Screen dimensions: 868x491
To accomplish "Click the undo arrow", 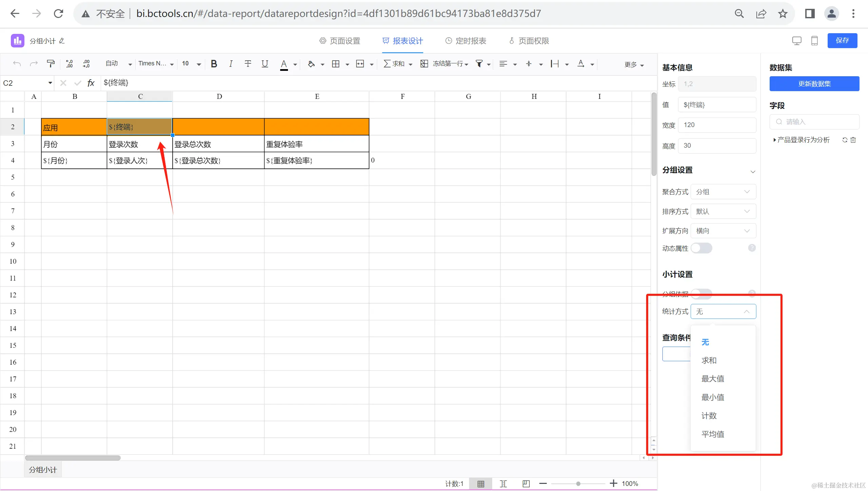I will pyautogui.click(x=17, y=64).
